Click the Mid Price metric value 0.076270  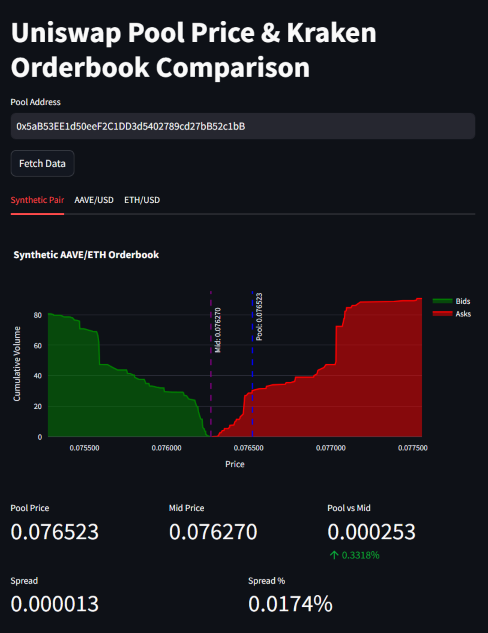click(x=213, y=532)
